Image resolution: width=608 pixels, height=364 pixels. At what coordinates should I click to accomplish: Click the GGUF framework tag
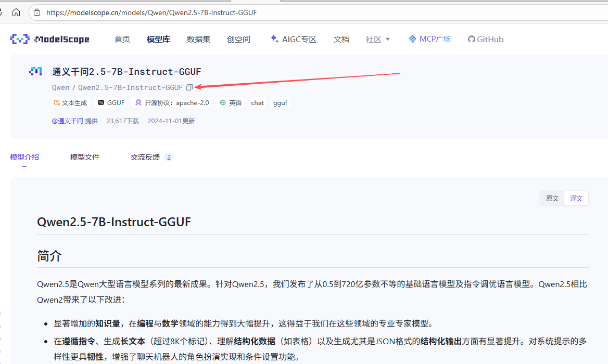(111, 102)
